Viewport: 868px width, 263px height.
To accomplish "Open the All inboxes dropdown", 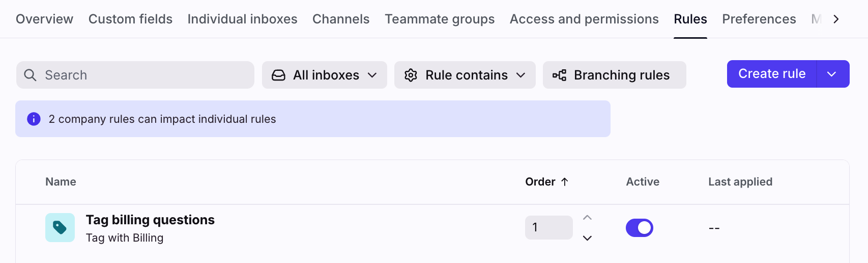I will pyautogui.click(x=324, y=75).
